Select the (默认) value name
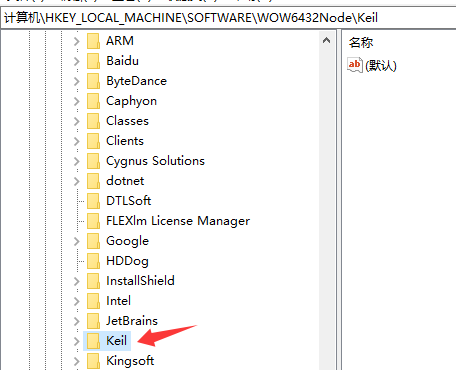Screen dimensions: 456x370 coord(381,65)
